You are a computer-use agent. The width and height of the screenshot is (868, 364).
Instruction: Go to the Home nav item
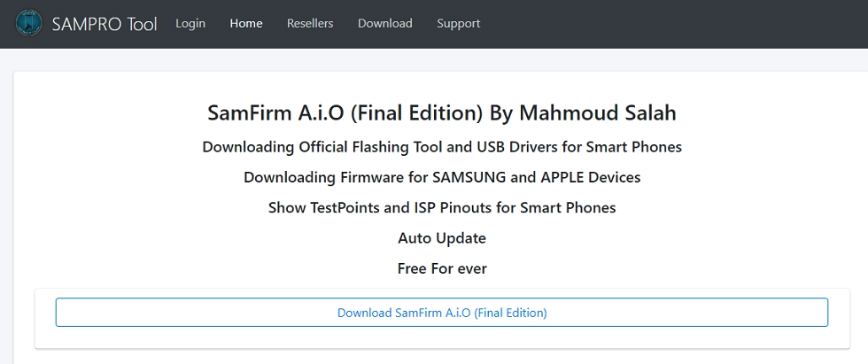[246, 24]
